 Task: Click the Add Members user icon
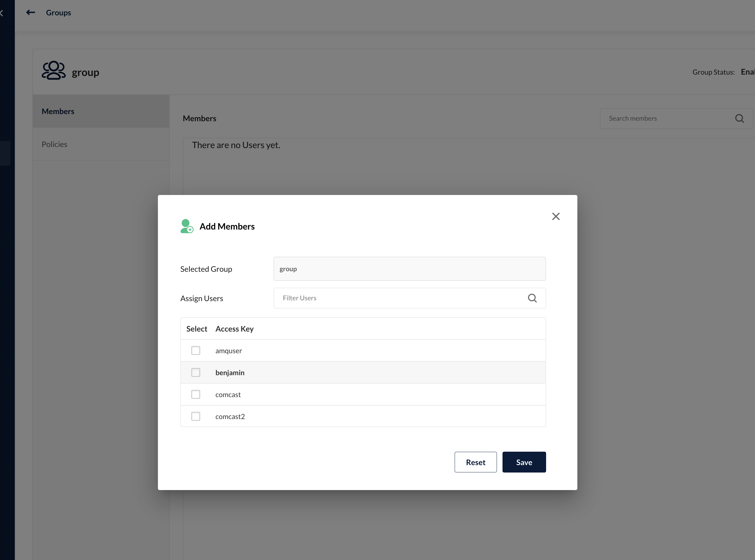pos(187,226)
